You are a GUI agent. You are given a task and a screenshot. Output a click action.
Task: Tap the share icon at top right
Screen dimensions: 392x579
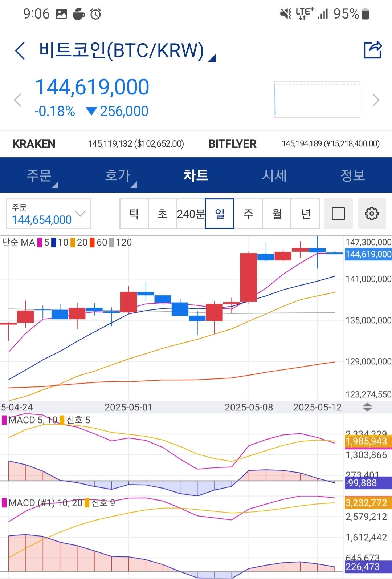coord(373,50)
